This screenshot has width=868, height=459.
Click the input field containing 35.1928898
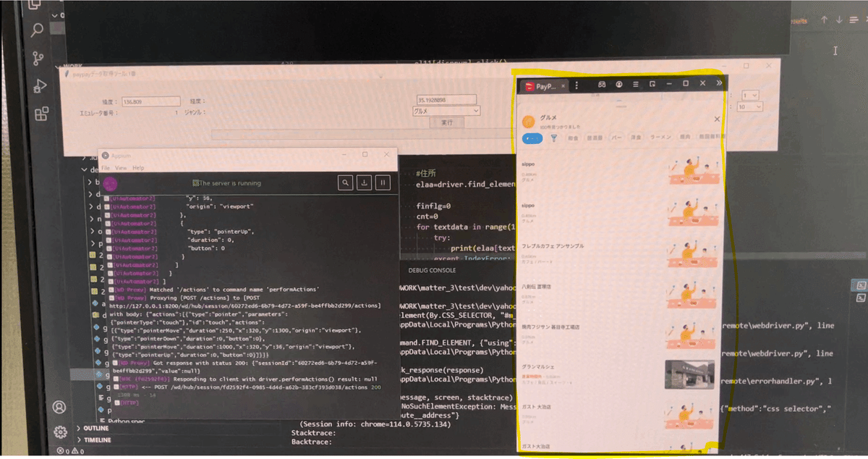tap(446, 100)
